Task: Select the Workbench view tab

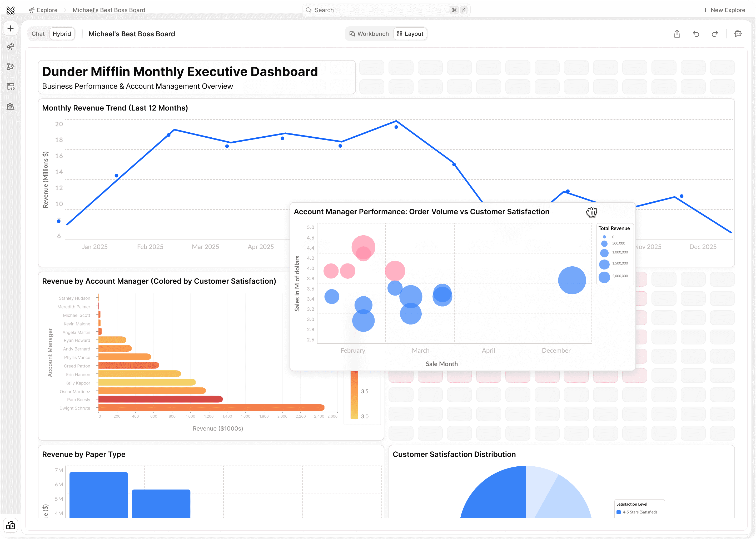Action: 369,34
